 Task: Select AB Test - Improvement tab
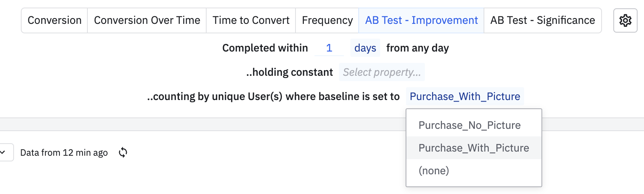click(421, 20)
